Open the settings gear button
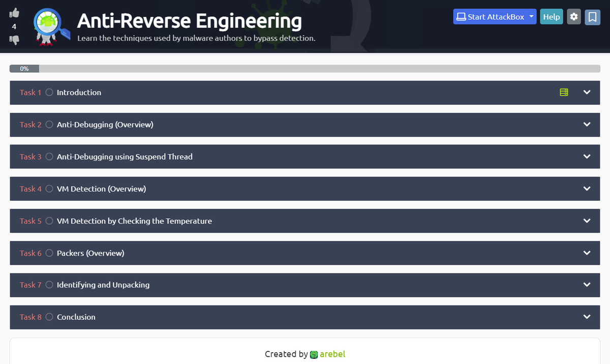Screen dimensions: 610x364 tap(574, 17)
